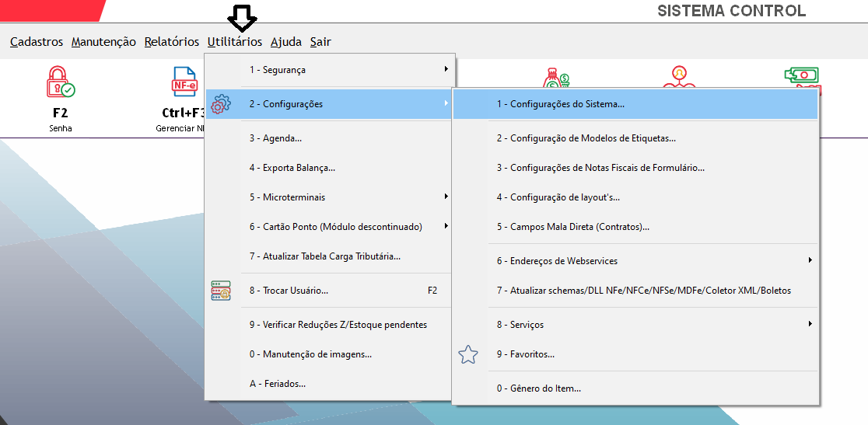Click the money bag toolbar icon
The height and width of the screenshot is (425, 868).
(x=556, y=78)
